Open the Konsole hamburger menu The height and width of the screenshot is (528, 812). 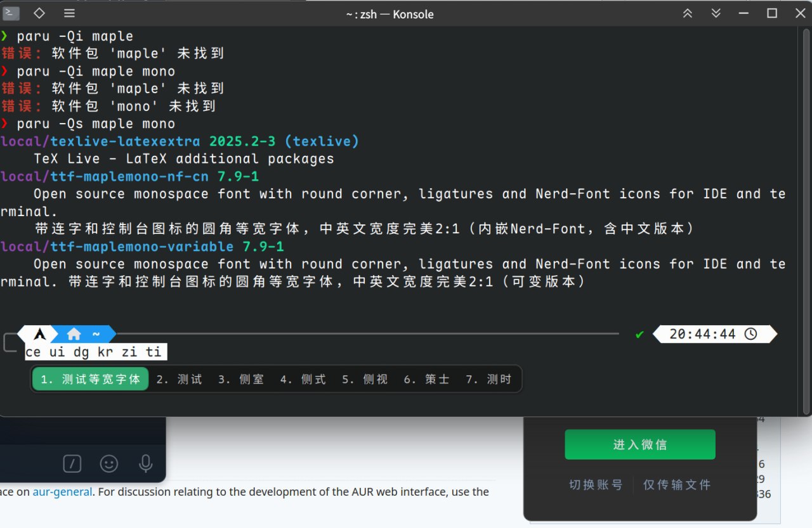point(69,13)
